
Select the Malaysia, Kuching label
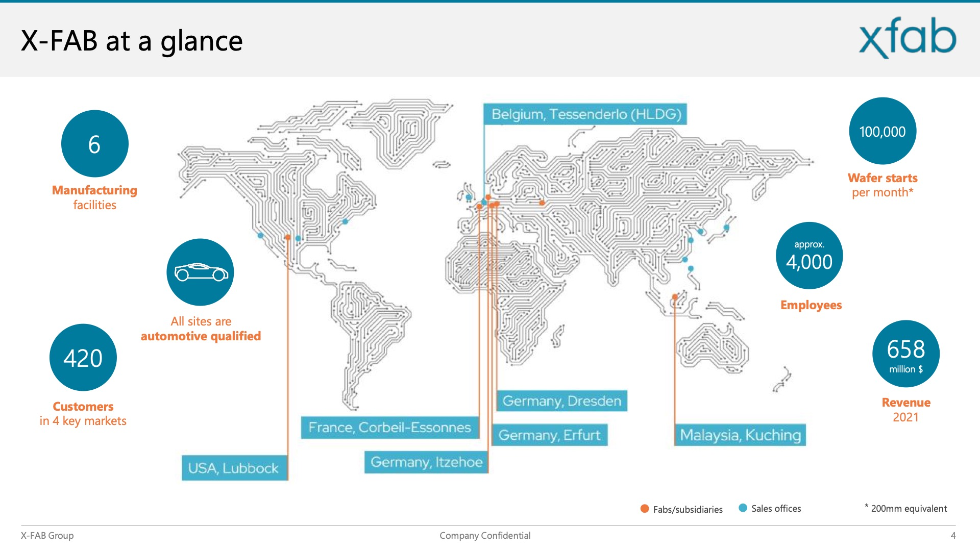pyautogui.click(x=740, y=435)
